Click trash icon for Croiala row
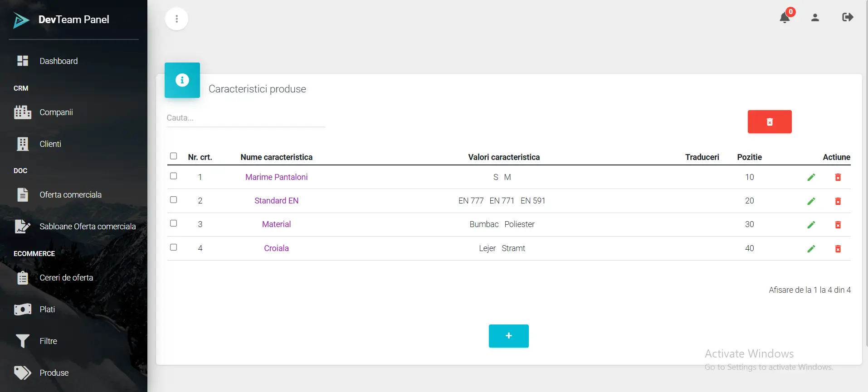The image size is (868, 392). click(x=838, y=249)
